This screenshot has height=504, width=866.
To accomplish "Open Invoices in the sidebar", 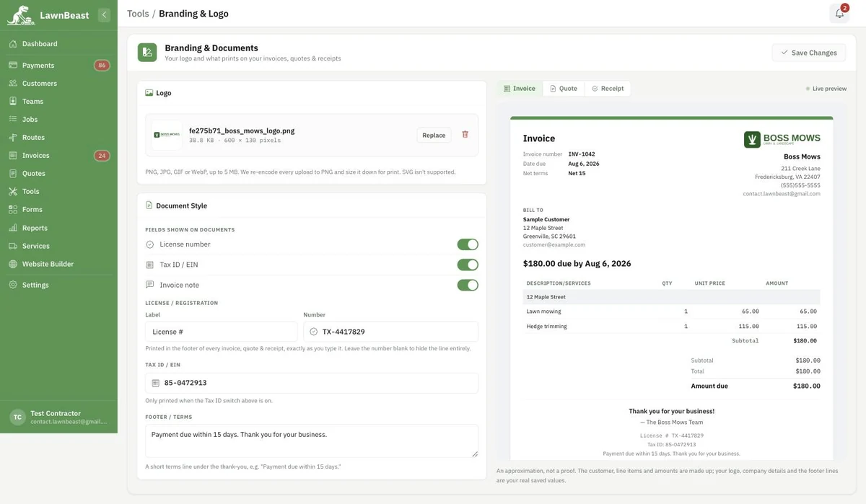I will (58, 156).
